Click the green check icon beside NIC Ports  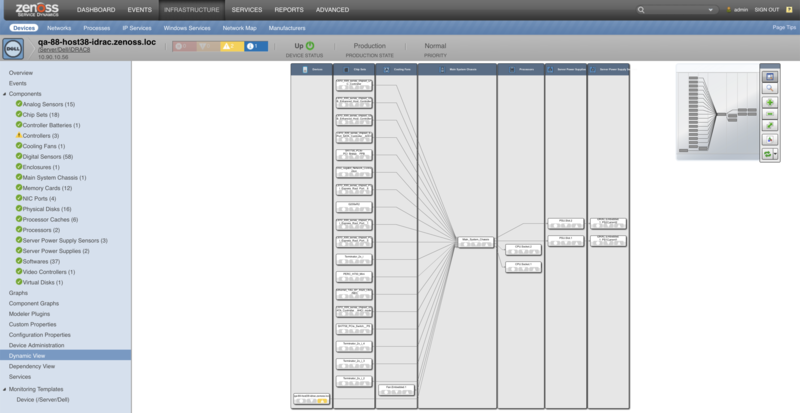click(19, 198)
